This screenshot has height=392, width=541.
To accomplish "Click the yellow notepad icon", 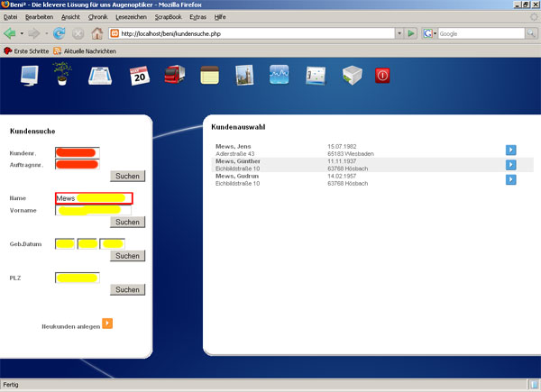I will coord(210,76).
